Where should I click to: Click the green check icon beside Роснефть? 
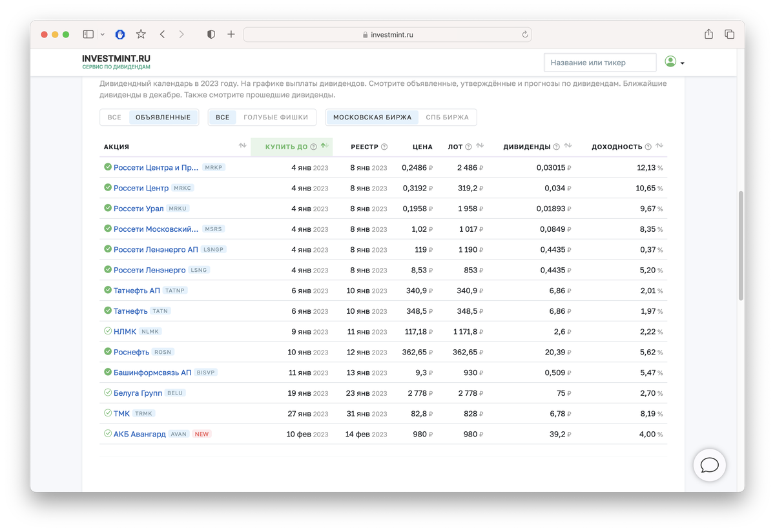click(108, 352)
